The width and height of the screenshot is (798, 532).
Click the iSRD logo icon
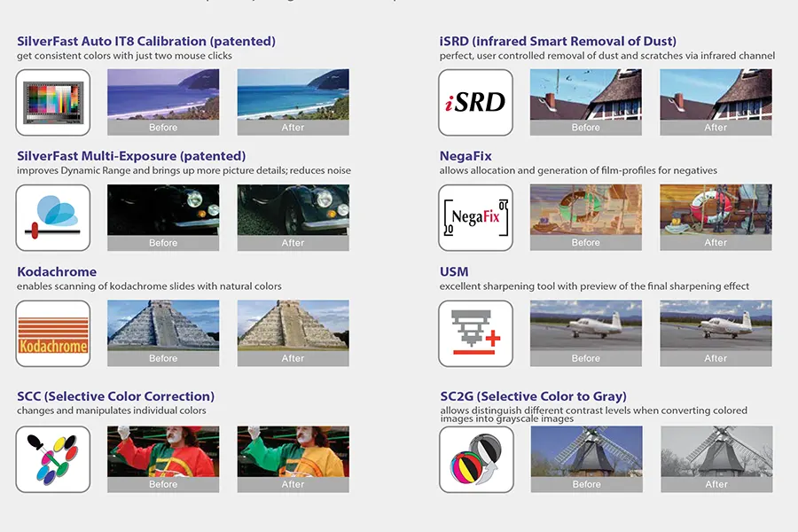click(475, 102)
